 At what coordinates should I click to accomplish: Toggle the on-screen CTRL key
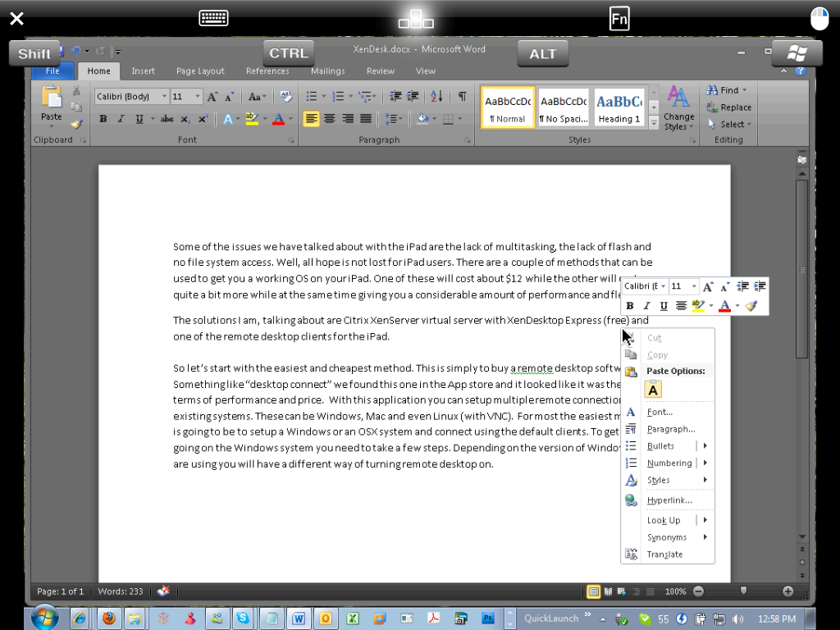tap(288, 53)
